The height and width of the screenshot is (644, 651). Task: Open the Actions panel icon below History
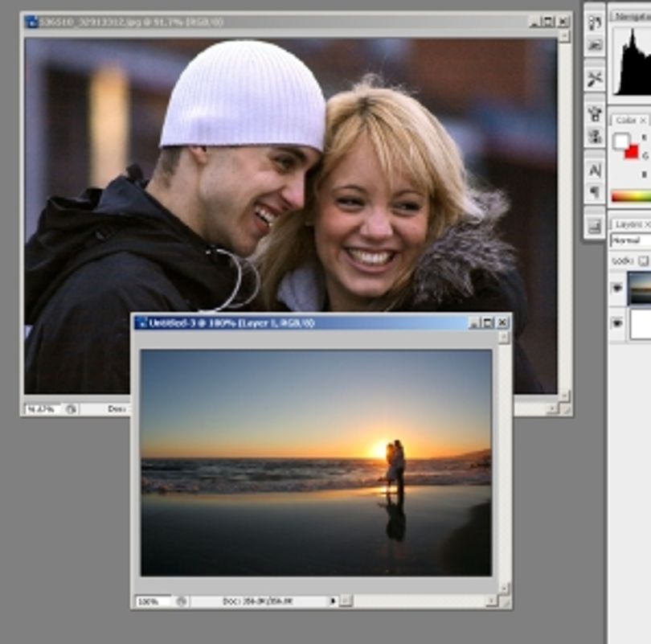(595, 45)
